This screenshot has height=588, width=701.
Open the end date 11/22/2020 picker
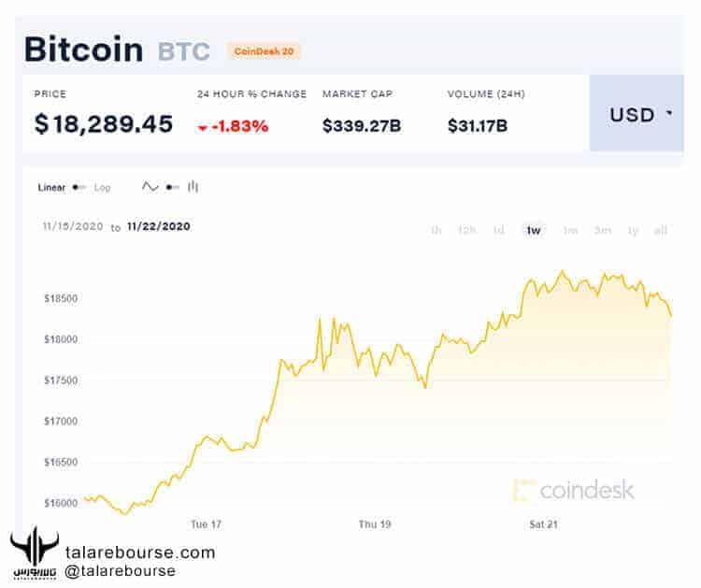click(x=158, y=226)
